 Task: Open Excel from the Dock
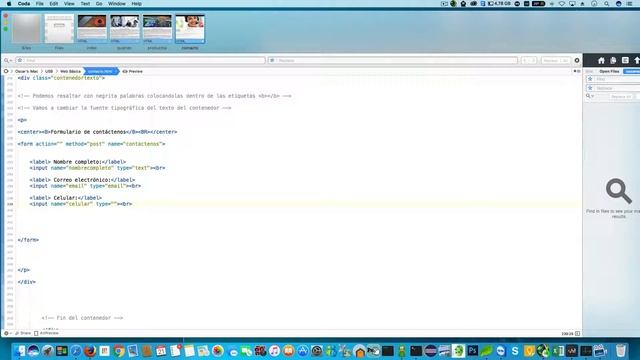[x=558, y=351]
